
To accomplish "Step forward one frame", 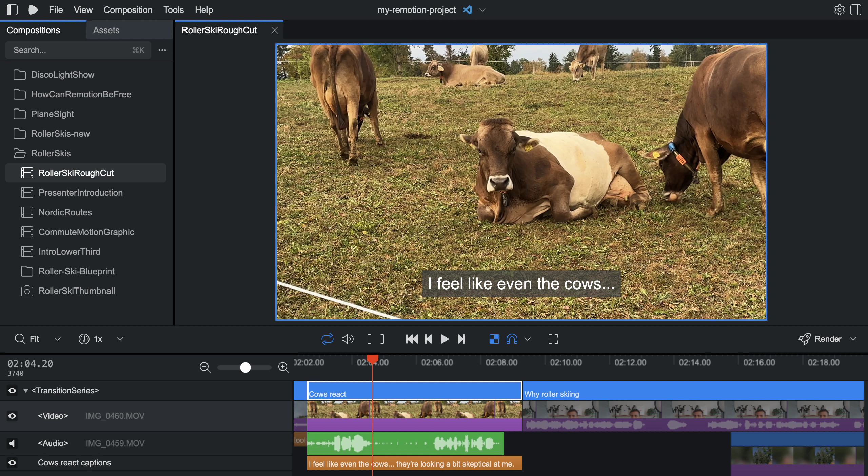I will coord(461,339).
